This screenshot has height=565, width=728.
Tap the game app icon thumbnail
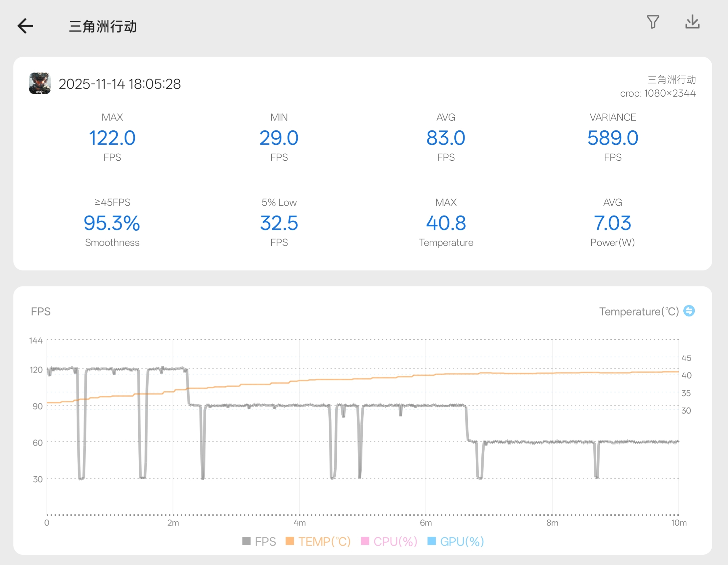(40, 83)
